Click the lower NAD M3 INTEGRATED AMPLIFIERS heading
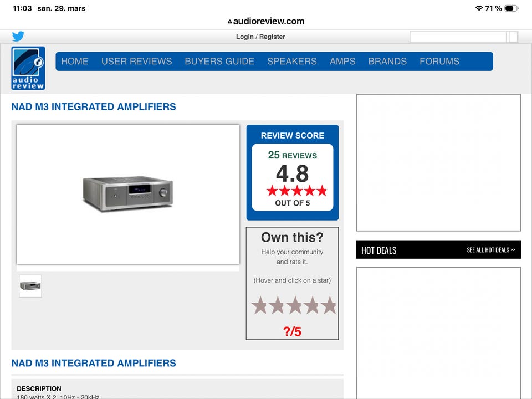The image size is (532, 399). point(94,364)
